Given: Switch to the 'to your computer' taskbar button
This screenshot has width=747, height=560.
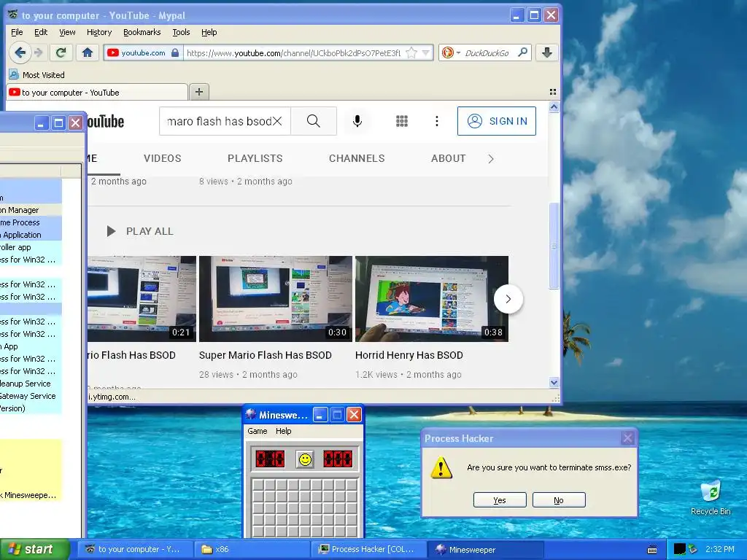Looking at the screenshot, I should pyautogui.click(x=135, y=550).
